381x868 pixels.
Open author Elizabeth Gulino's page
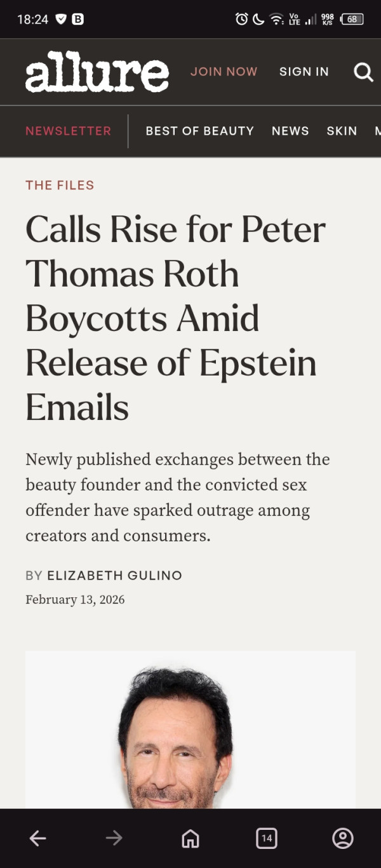tap(114, 576)
